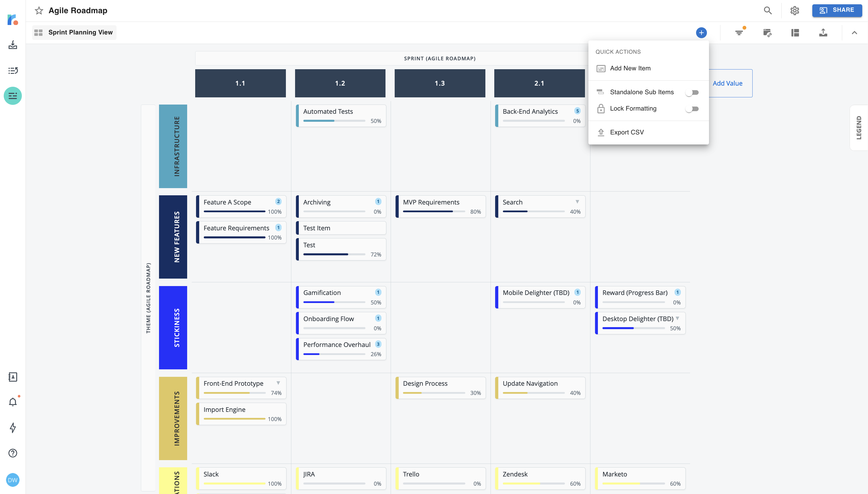Open notifications bell icon
This screenshot has height=494, width=868.
click(x=13, y=402)
